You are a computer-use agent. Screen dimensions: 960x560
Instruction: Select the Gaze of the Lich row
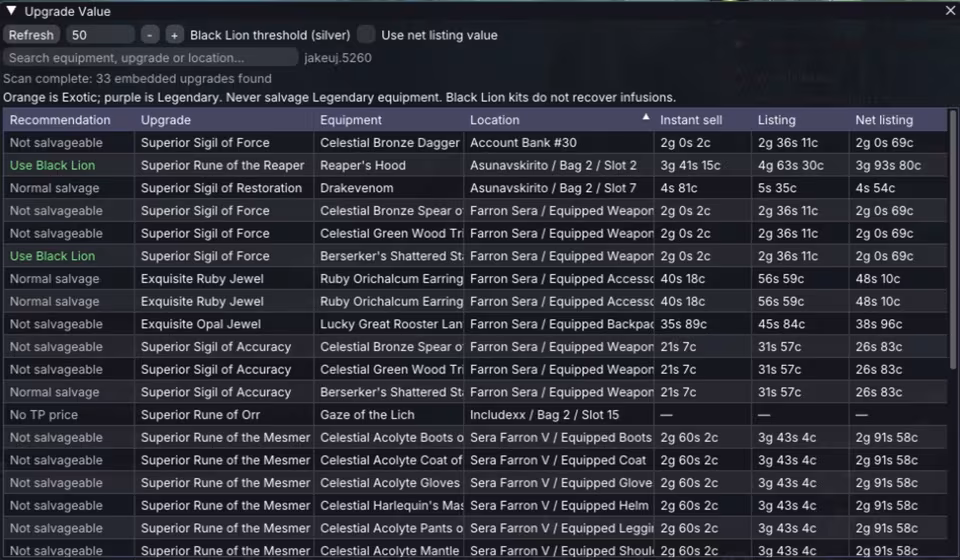475,415
